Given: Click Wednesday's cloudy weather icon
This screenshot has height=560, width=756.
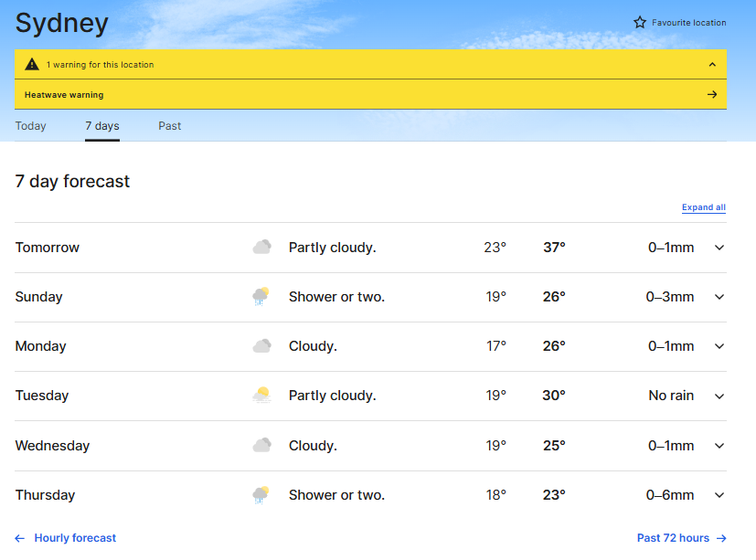Looking at the screenshot, I should (x=262, y=446).
